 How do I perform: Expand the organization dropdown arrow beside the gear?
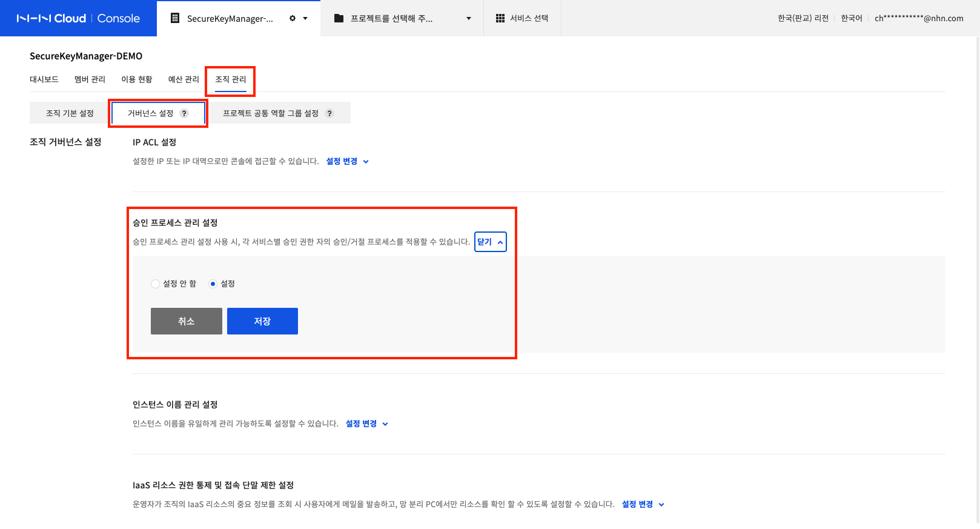305,18
